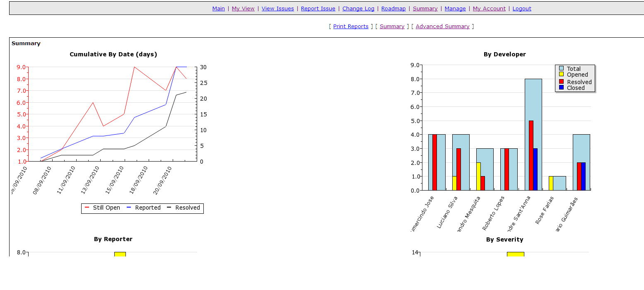Image resolution: width=644 pixels, height=290 pixels.
Task: Click Rose Farias label on developer chart
Action: click(545, 211)
